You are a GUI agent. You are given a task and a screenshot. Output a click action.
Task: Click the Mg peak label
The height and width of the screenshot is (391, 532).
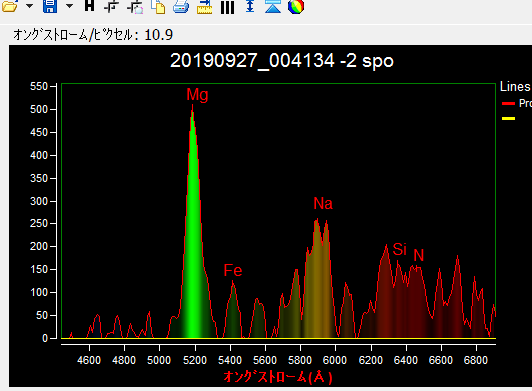pos(197,95)
